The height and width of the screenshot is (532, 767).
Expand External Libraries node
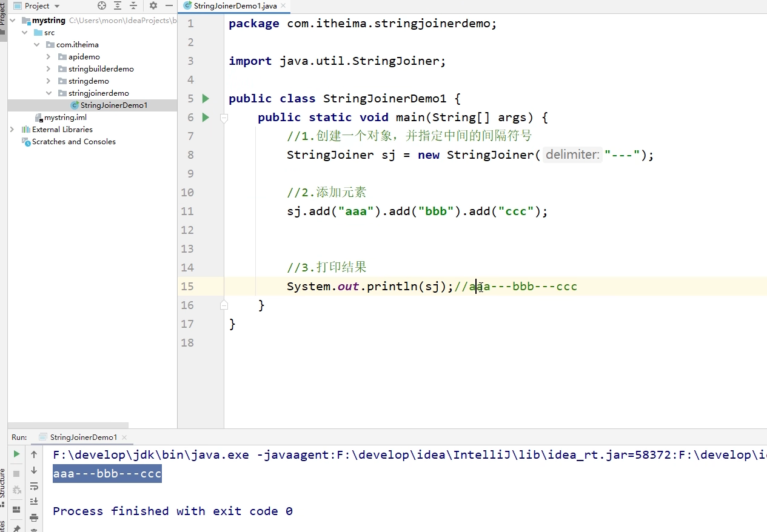click(13, 130)
